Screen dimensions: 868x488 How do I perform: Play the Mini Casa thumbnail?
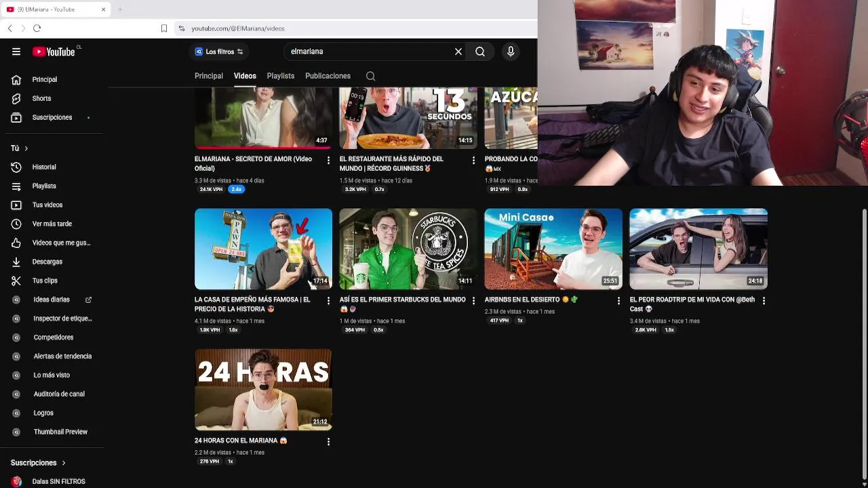click(553, 249)
